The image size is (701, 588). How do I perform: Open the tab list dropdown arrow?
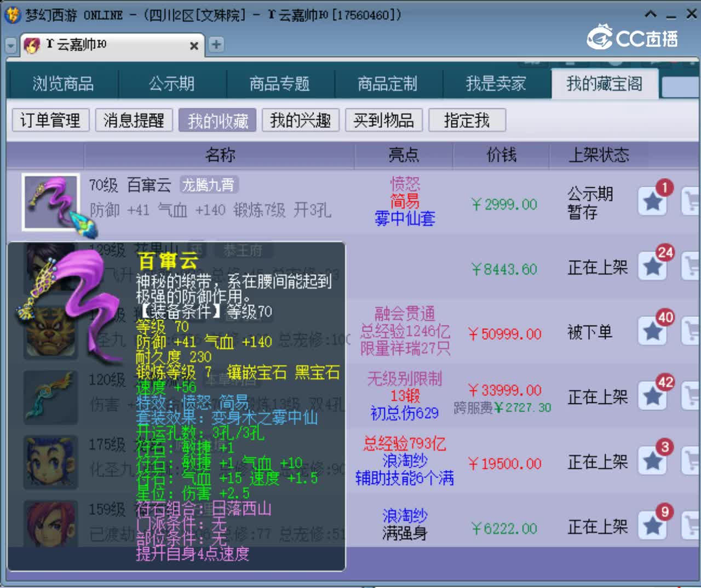(10, 45)
